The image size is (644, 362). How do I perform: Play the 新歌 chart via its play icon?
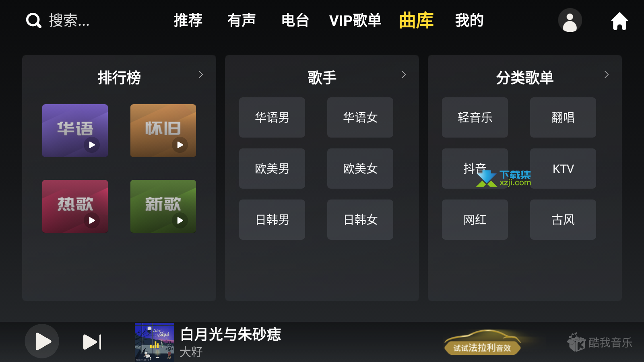point(180,220)
